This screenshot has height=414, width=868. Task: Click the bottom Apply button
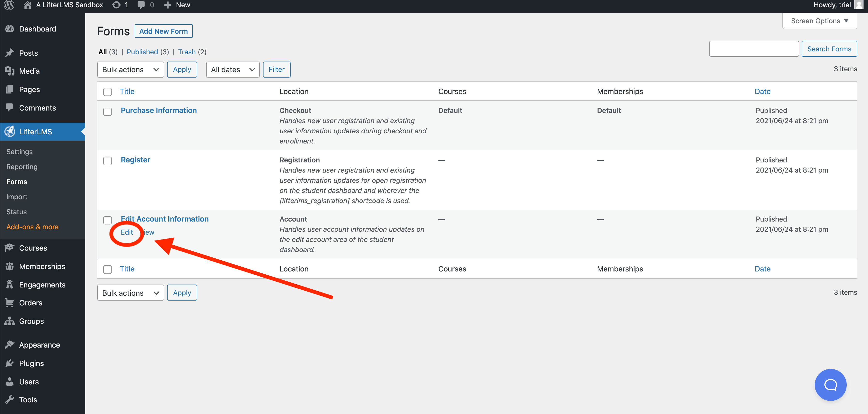pyautogui.click(x=182, y=293)
